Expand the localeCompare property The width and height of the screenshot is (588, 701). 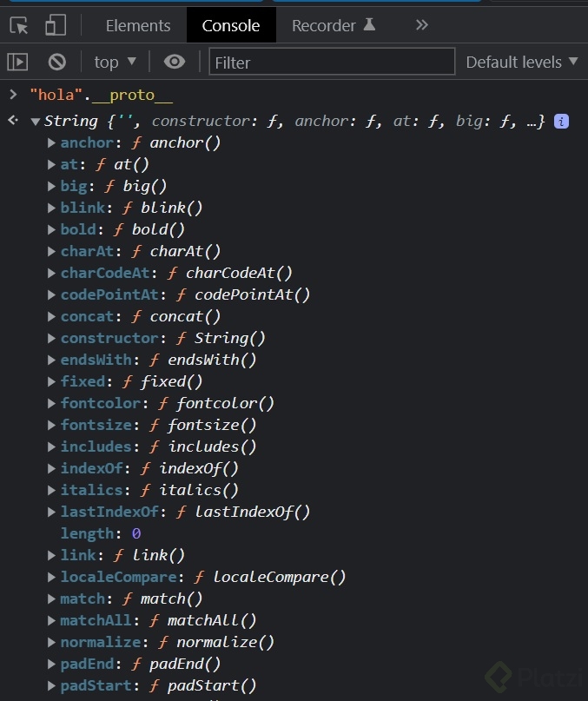[x=52, y=577]
